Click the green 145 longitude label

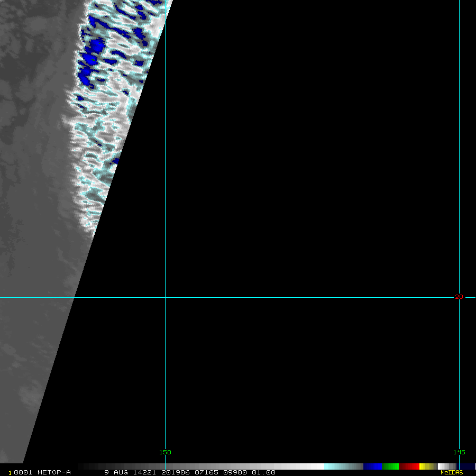click(459, 452)
